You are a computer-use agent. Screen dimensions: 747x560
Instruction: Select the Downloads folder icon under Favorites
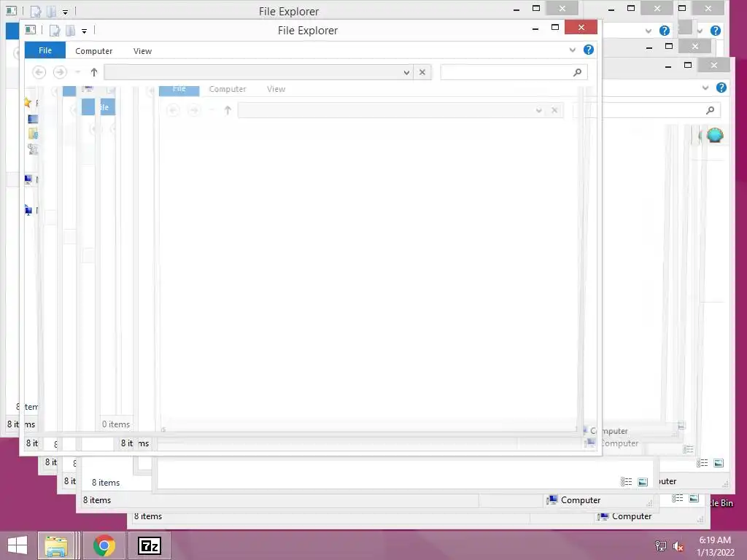click(33, 134)
